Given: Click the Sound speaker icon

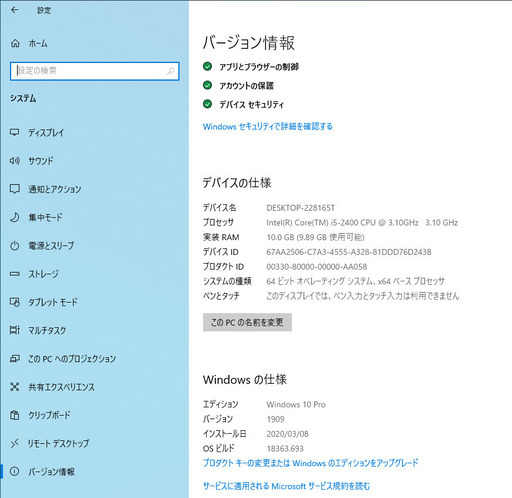Looking at the screenshot, I should click(x=14, y=161).
